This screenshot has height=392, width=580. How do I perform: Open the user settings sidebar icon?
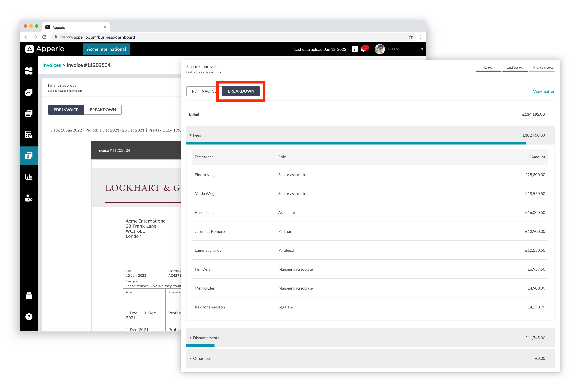[29, 198]
